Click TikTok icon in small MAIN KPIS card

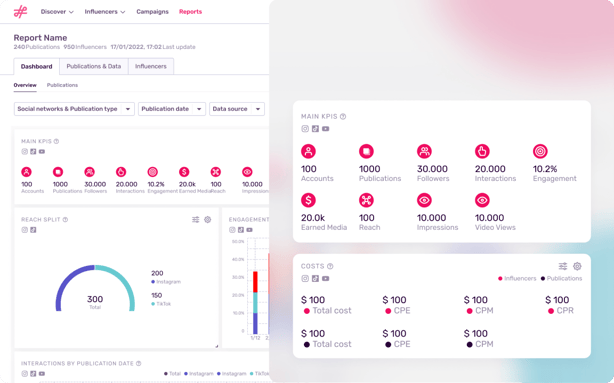(33, 152)
